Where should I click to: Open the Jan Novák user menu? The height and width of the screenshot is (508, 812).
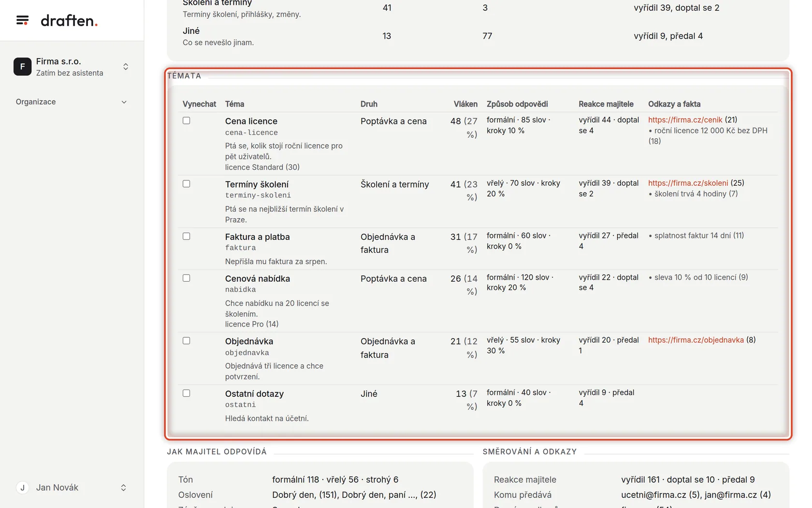[x=72, y=488]
